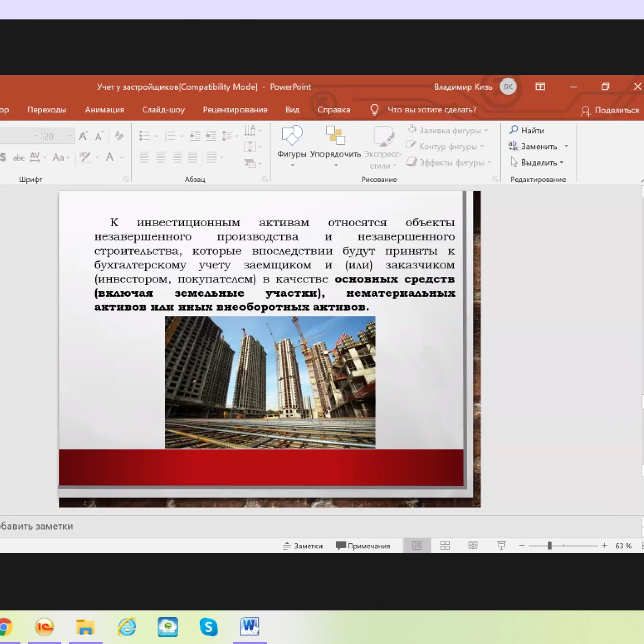Start the slide show from the status bar
Screen dimensions: 644x644
coord(501,546)
